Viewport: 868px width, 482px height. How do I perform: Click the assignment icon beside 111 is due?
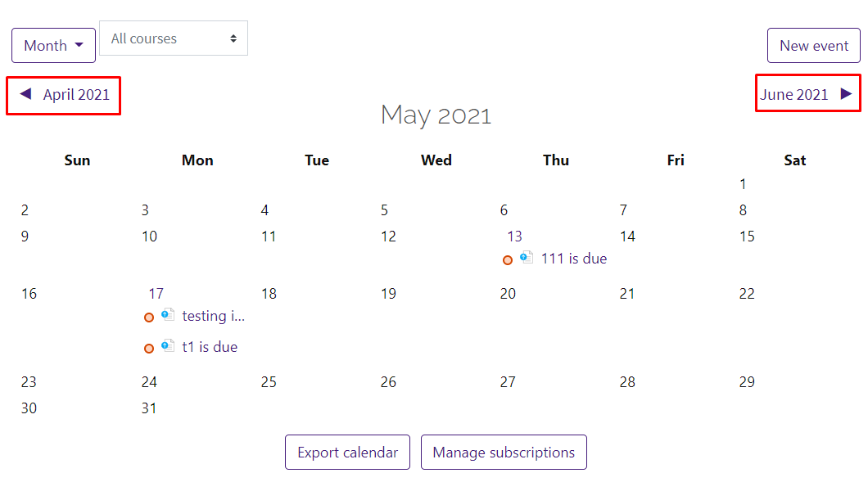click(x=527, y=258)
